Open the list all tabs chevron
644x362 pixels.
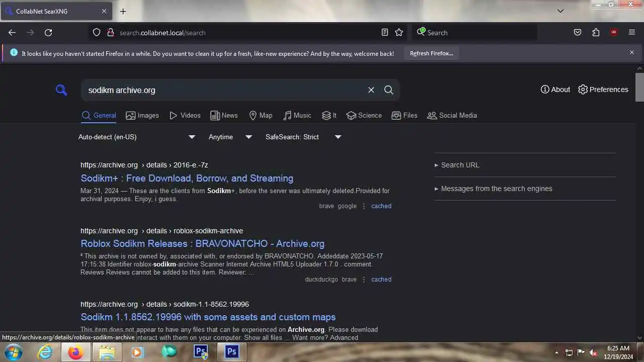[x=560, y=11]
